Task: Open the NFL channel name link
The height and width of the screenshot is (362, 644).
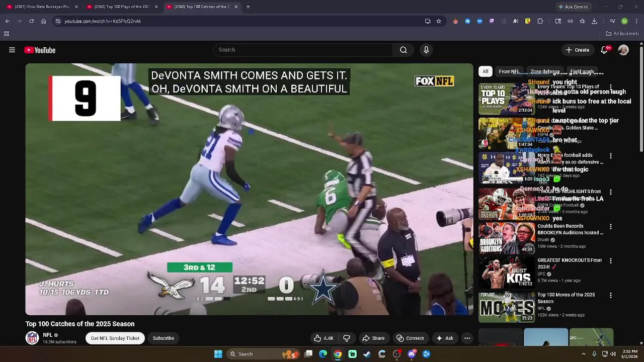Action: (48, 335)
